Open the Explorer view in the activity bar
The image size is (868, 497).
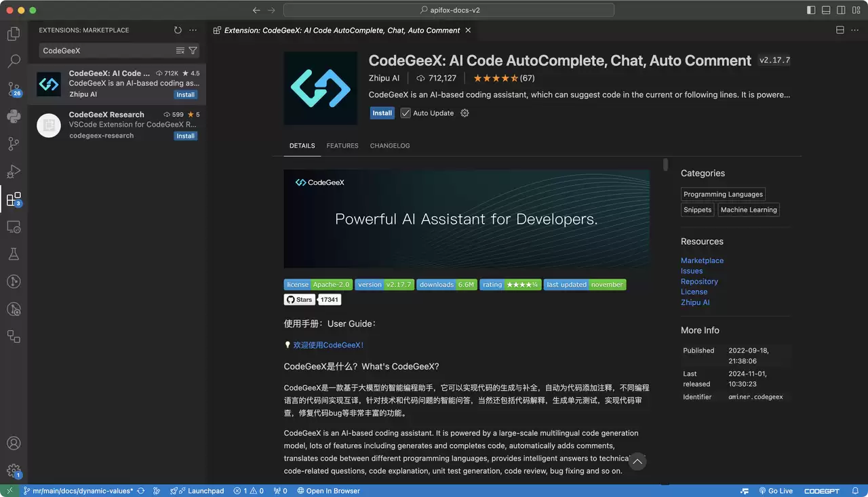coord(14,33)
